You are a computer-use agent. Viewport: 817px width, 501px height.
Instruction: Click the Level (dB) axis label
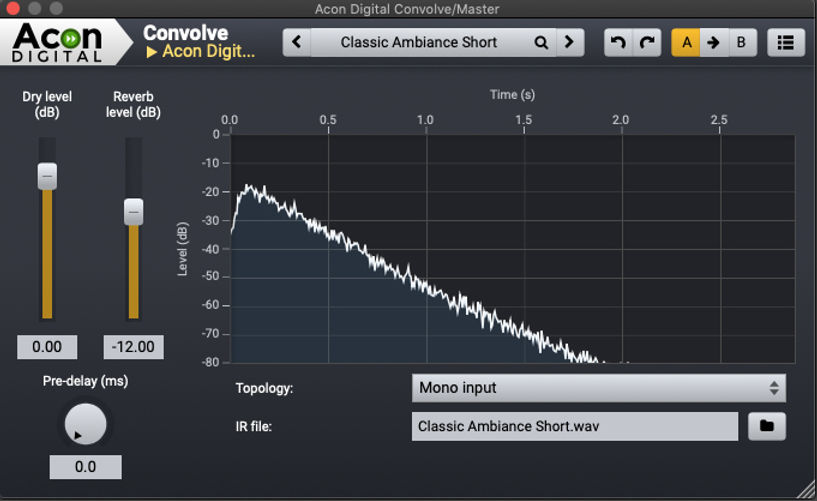pos(182,249)
